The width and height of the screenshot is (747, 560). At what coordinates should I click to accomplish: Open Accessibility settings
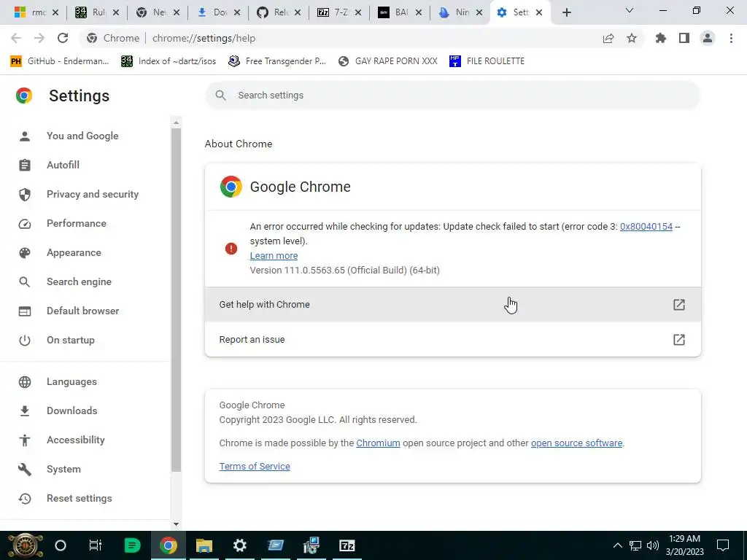pos(76,440)
